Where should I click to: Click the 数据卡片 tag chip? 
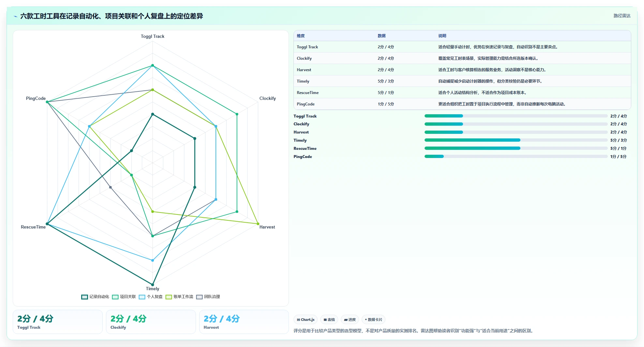[373, 320]
